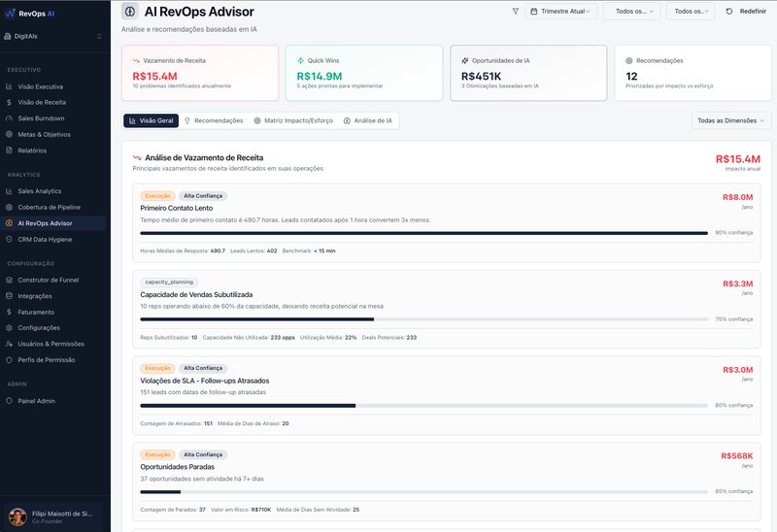Screen dimensions: 777x532
Task: Click the Usuários & Permissões people icon
Action: pos(9,344)
